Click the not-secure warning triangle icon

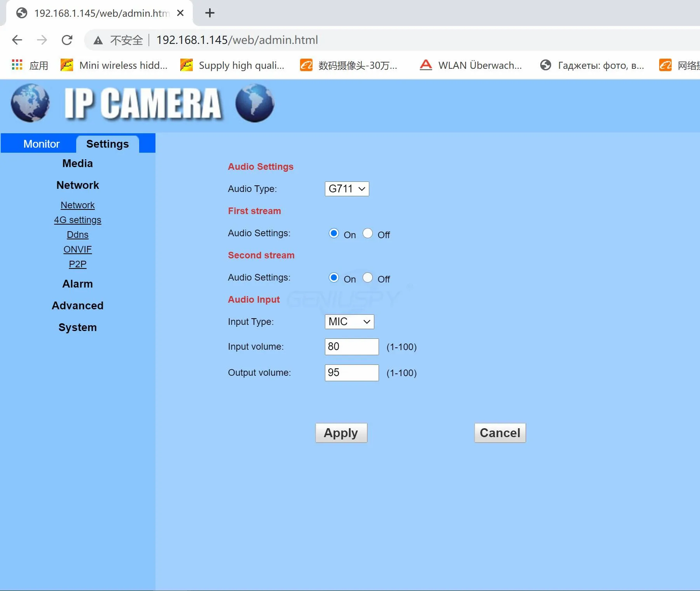(98, 40)
